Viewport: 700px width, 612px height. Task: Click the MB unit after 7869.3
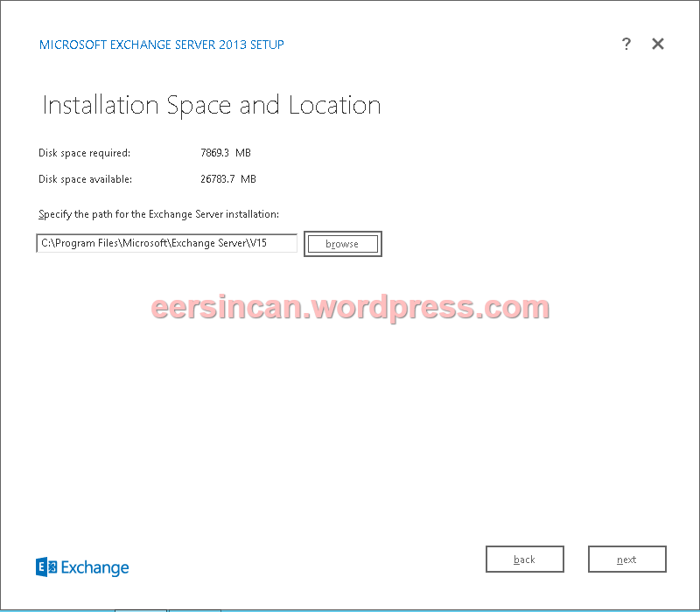(242, 153)
